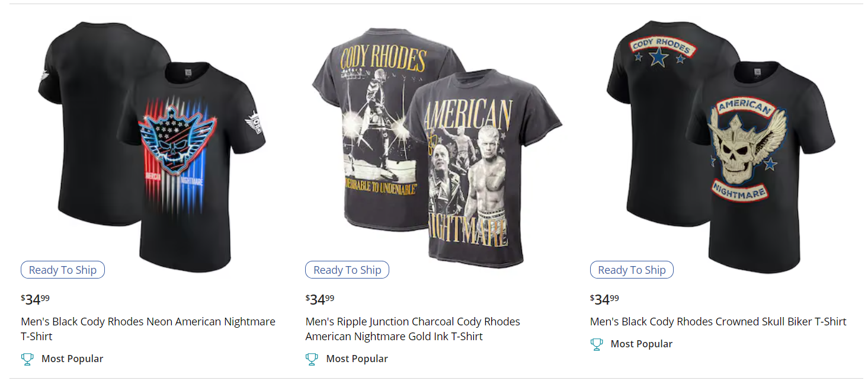Screen dimensions: 868x387
Task: Click Most Popular label under the Neon shirt
Action: (72, 359)
